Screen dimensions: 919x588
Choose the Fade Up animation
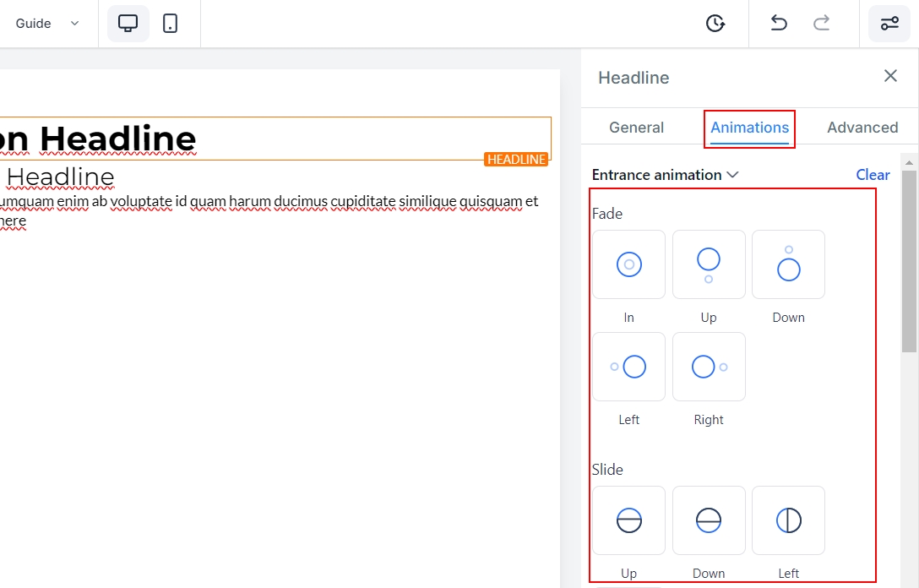709,264
